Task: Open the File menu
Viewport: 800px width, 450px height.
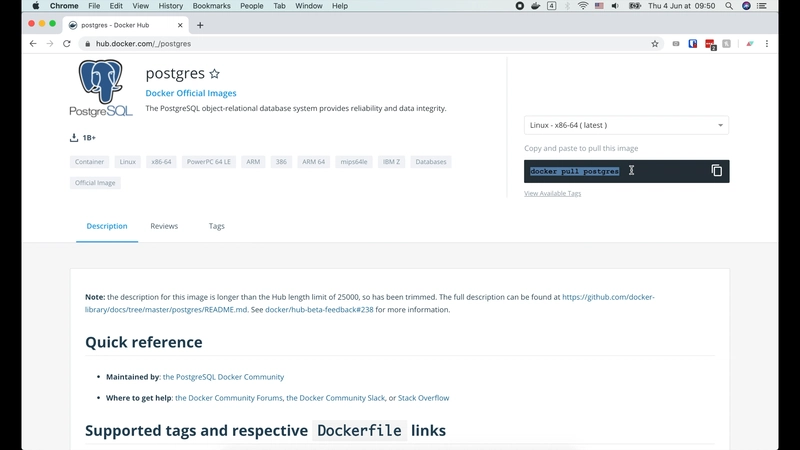Action: click(x=94, y=6)
